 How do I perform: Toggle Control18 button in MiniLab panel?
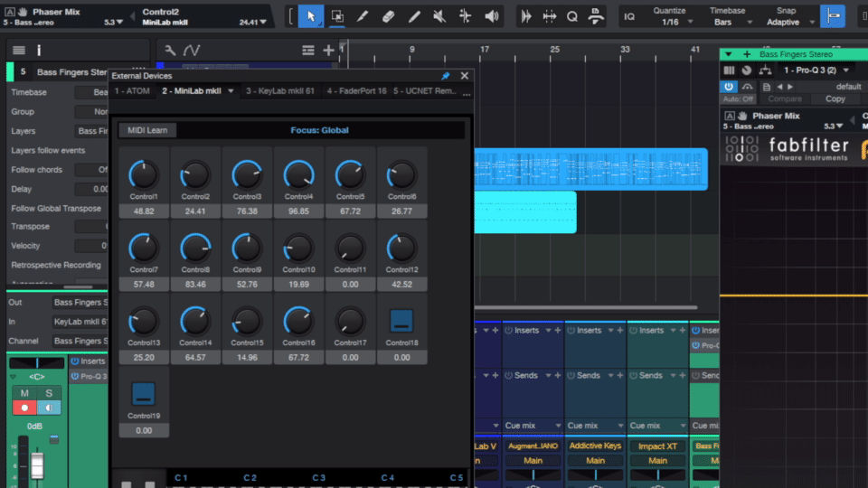click(x=401, y=320)
